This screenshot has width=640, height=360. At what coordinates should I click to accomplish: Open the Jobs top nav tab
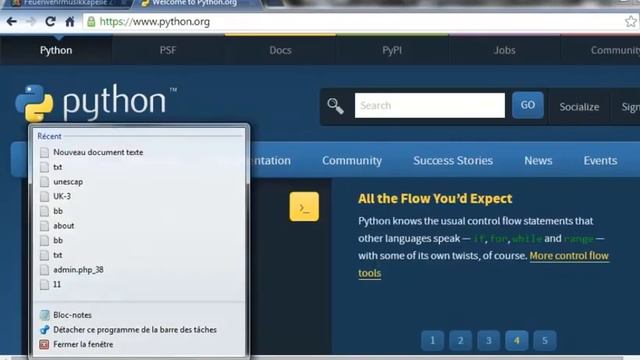[x=504, y=50]
